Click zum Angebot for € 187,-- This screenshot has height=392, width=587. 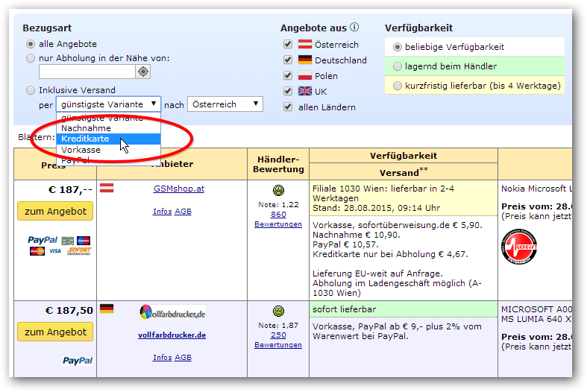pos(55,212)
